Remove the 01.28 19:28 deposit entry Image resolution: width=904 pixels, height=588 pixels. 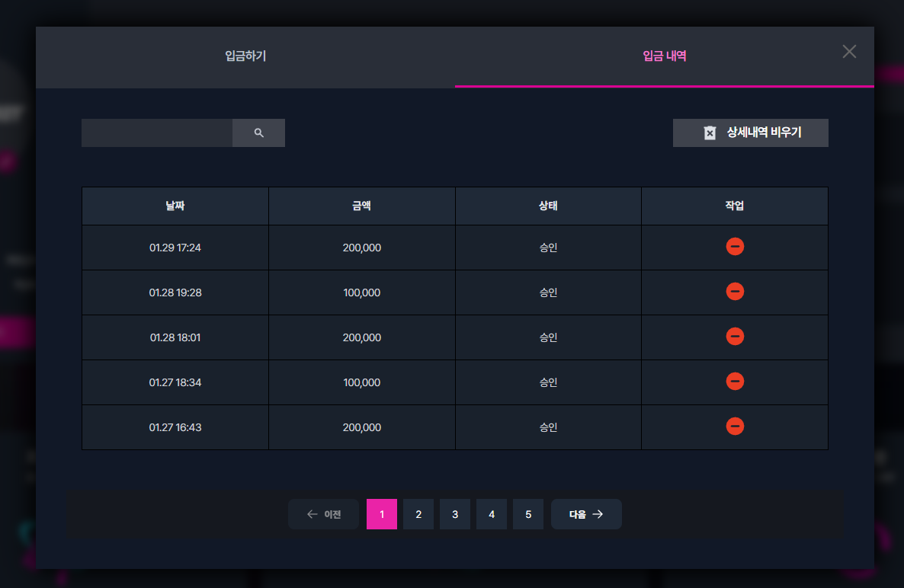pos(735,292)
